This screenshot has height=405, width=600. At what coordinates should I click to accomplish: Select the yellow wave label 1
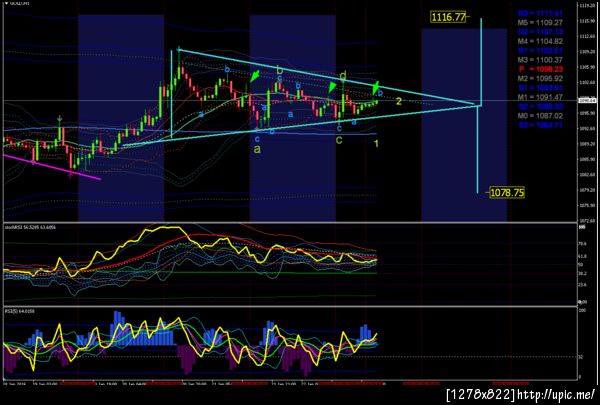click(376, 144)
